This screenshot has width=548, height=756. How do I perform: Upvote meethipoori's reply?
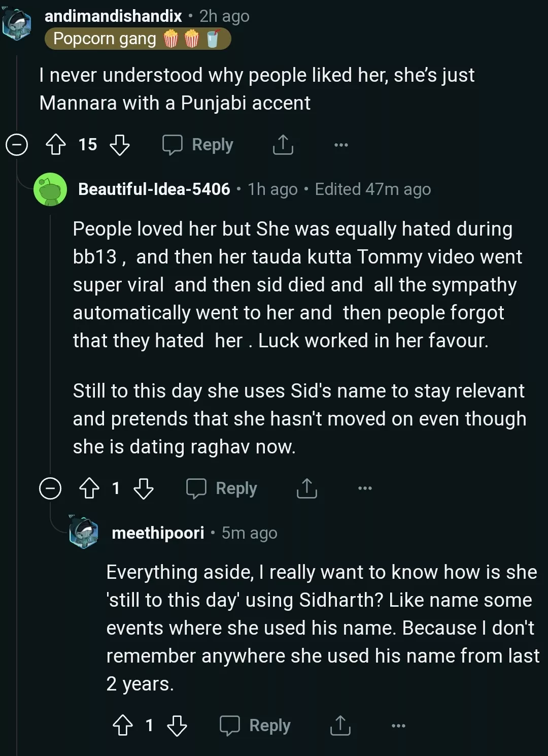[123, 725]
